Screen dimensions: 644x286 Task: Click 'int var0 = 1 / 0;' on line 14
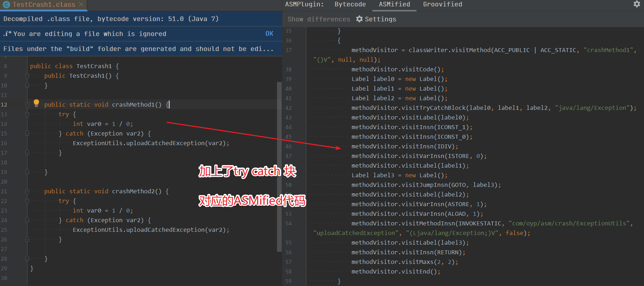[103, 124]
